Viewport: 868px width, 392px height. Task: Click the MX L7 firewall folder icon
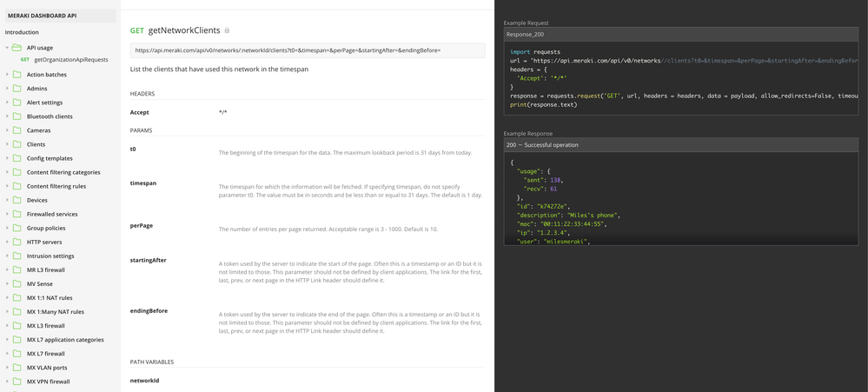coord(17,354)
